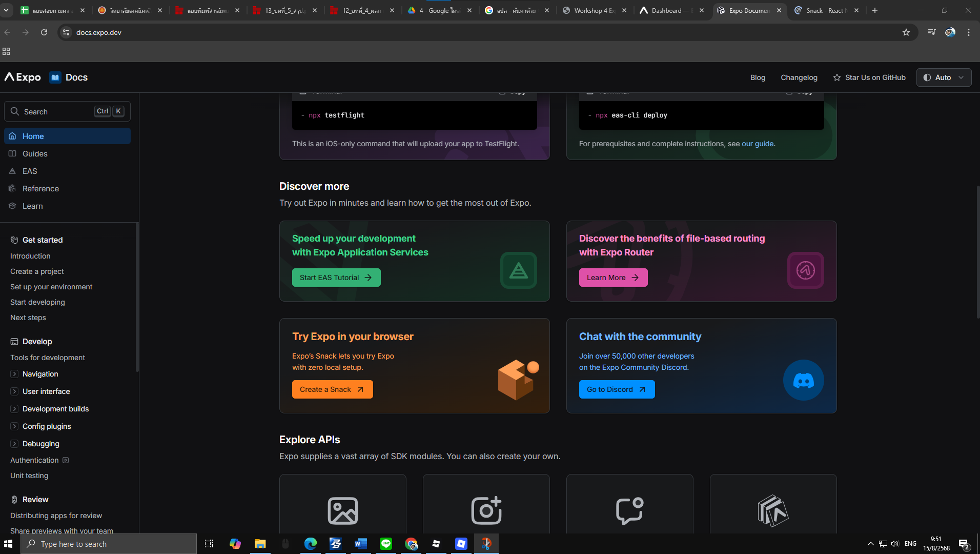Image resolution: width=980 pixels, height=554 pixels.
Task: Click the Expo logo in header
Action: pyautogui.click(x=23, y=77)
